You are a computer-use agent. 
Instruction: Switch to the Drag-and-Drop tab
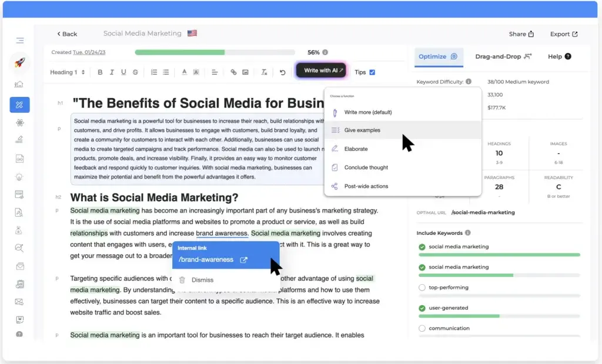503,56
